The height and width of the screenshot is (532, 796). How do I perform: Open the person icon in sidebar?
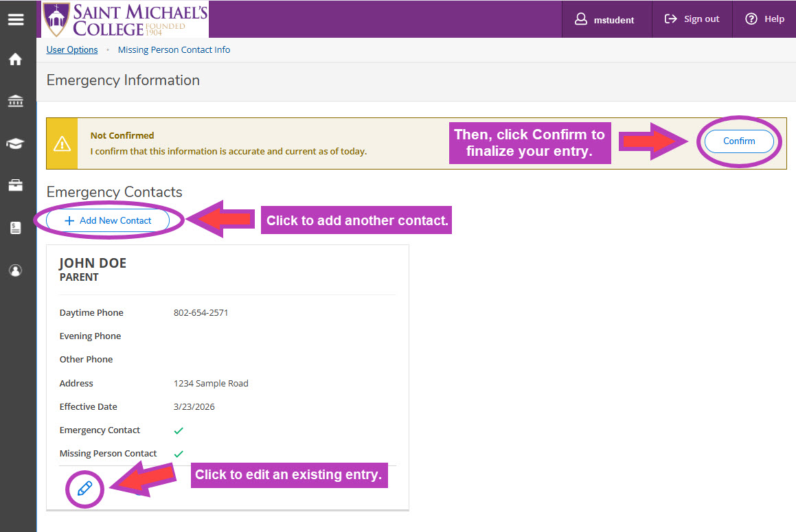[15, 270]
